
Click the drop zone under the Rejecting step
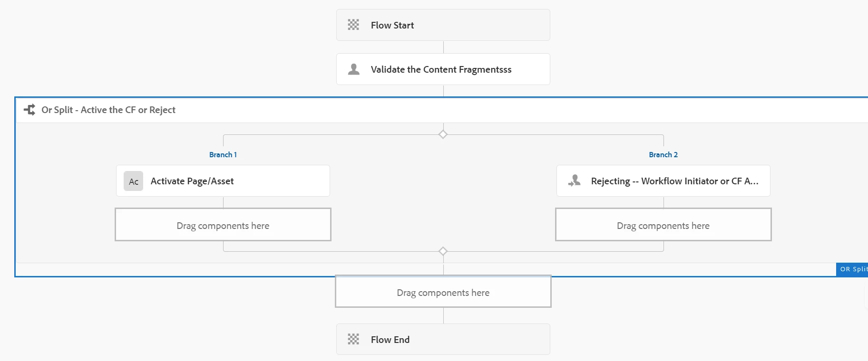coord(663,225)
